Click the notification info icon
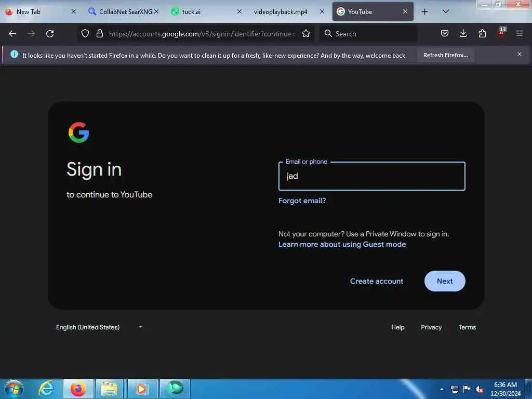The image size is (532, 399). (x=14, y=54)
